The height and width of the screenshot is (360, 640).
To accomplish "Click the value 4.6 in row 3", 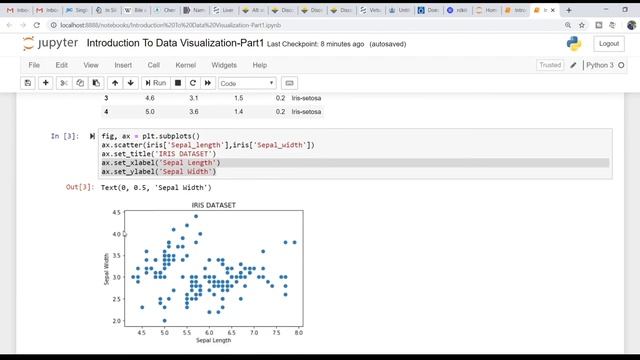I will pyautogui.click(x=150, y=98).
